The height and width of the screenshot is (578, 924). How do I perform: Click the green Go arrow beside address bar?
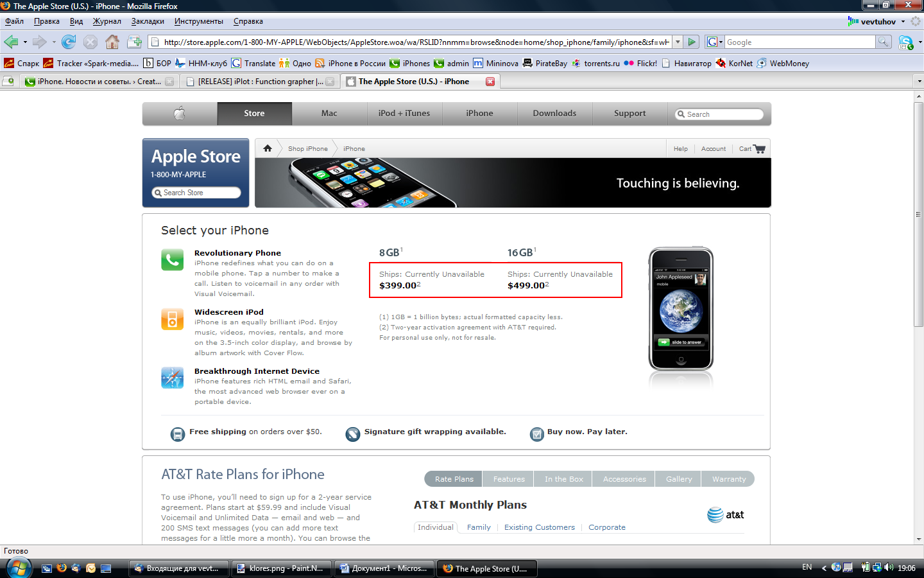tap(692, 42)
